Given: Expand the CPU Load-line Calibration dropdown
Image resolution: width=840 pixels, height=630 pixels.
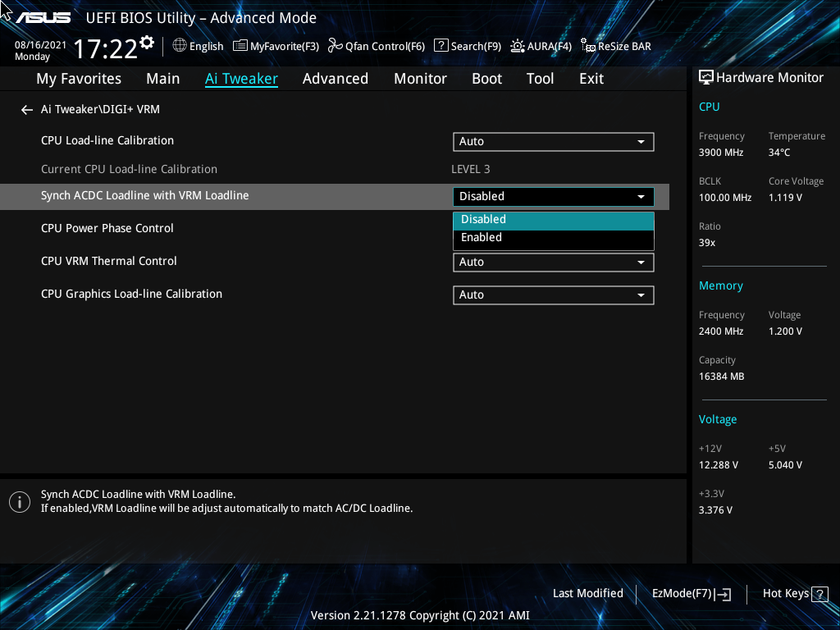Looking at the screenshot, I should pyautogui.click(x=554, y=142).
